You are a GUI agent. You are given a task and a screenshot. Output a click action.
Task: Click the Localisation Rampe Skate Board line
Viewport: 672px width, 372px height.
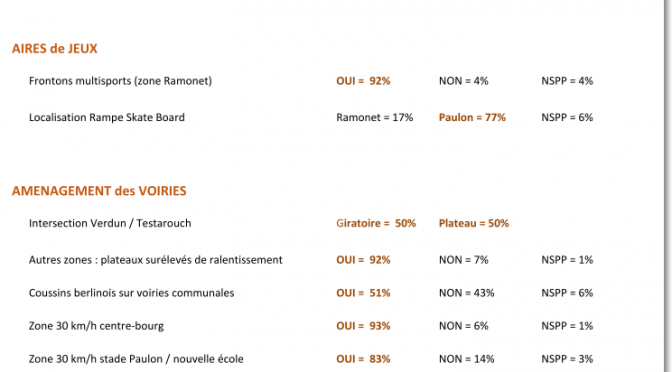coord(107,117)
